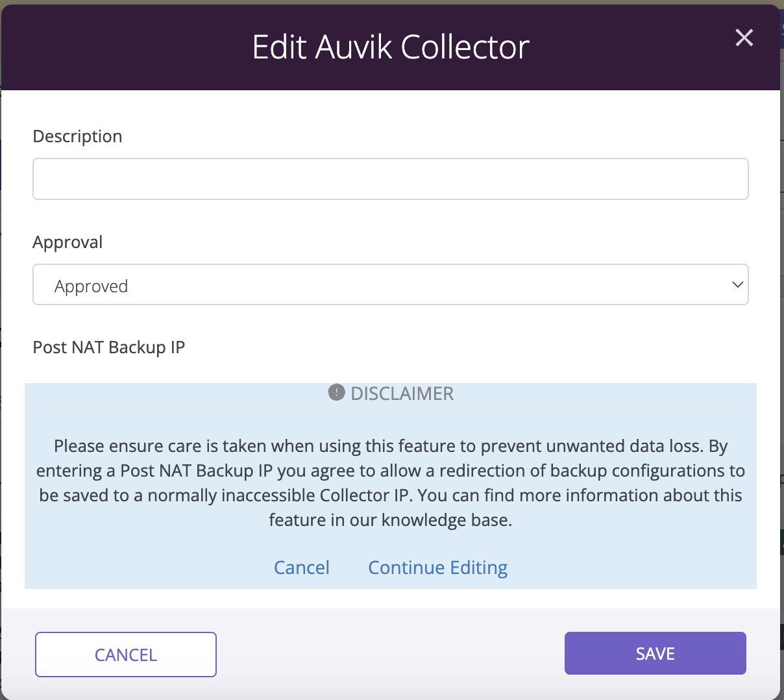Image resolution: width=784 pixels, height=700 pixels.
Task: Click the DISCLAIMER heading text
Action: pos(402,394)
